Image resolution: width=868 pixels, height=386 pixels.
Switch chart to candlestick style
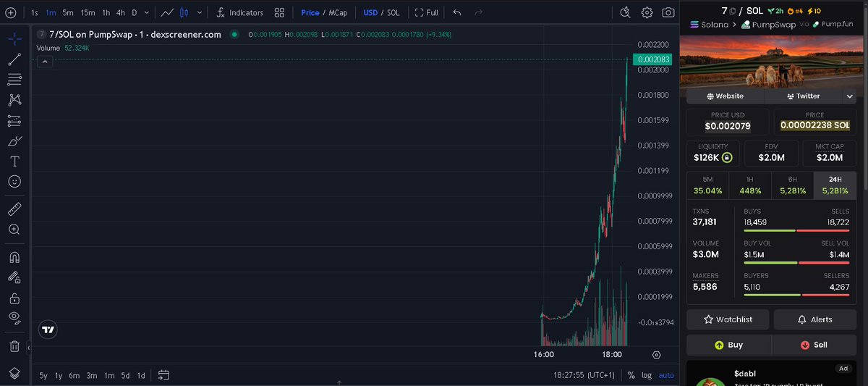184,12
